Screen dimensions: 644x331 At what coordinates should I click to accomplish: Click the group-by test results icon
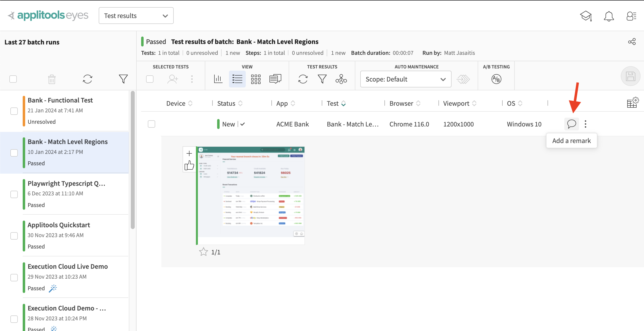coord(341,79)
